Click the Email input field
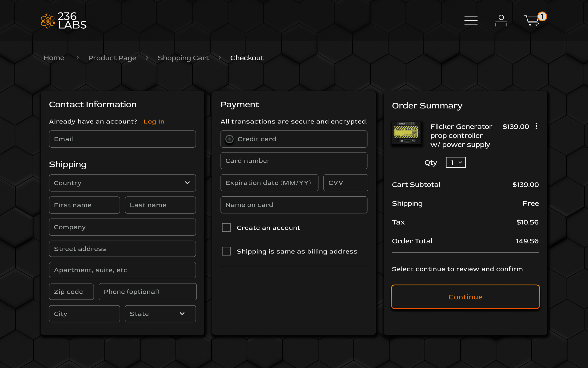The width and height of the screenshot is (588, 368). pos(122,139)
